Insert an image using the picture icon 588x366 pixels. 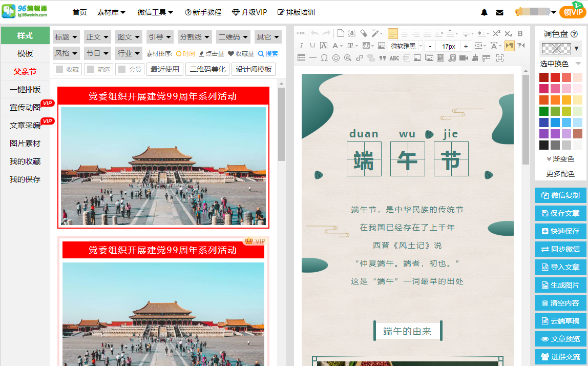pos(417,58)
